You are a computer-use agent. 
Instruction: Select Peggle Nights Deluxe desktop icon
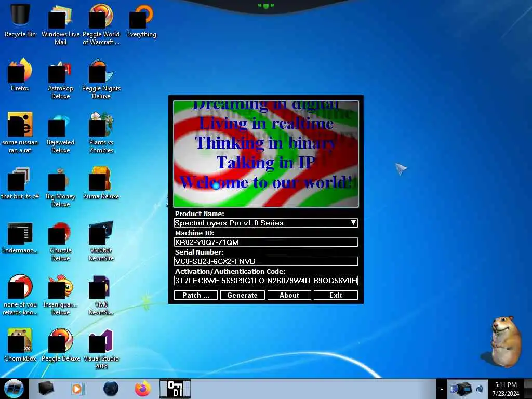pyautogui.click(x=101, y=79)
